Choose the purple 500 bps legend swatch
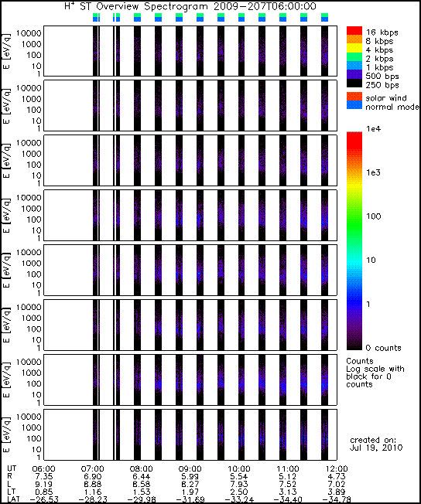This screenshot has height=504, width=421. pos(354,74)
